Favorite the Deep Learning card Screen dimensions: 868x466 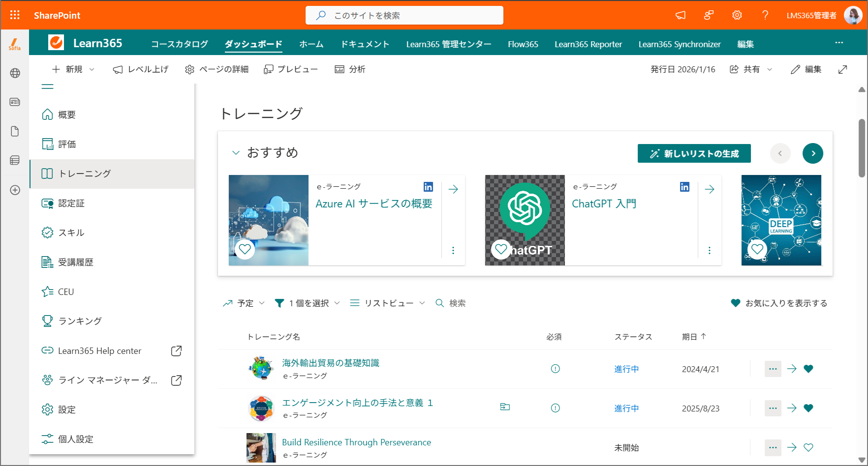[x=757, y=250]
